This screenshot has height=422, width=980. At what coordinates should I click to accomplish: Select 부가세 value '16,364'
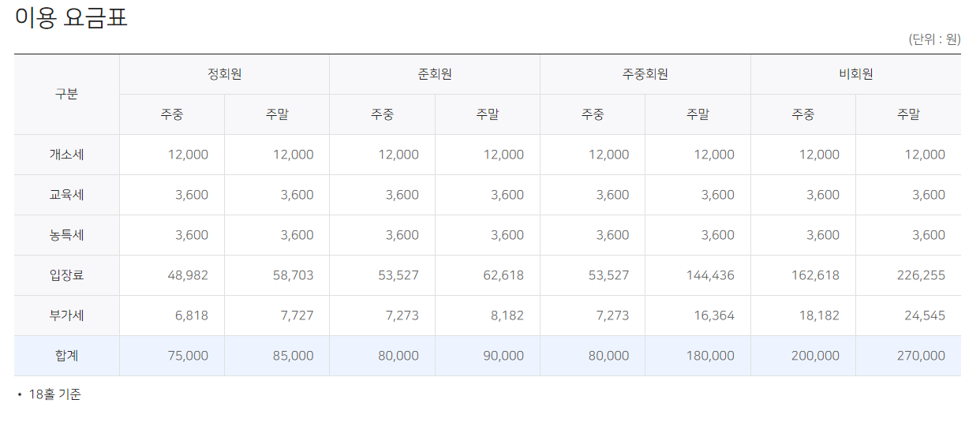coord(714,316)
